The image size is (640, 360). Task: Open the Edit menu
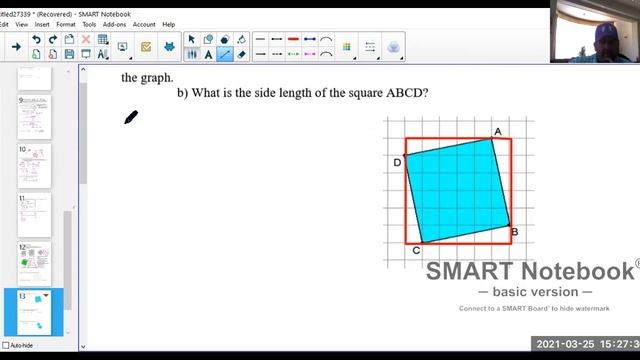click(4, 24)
